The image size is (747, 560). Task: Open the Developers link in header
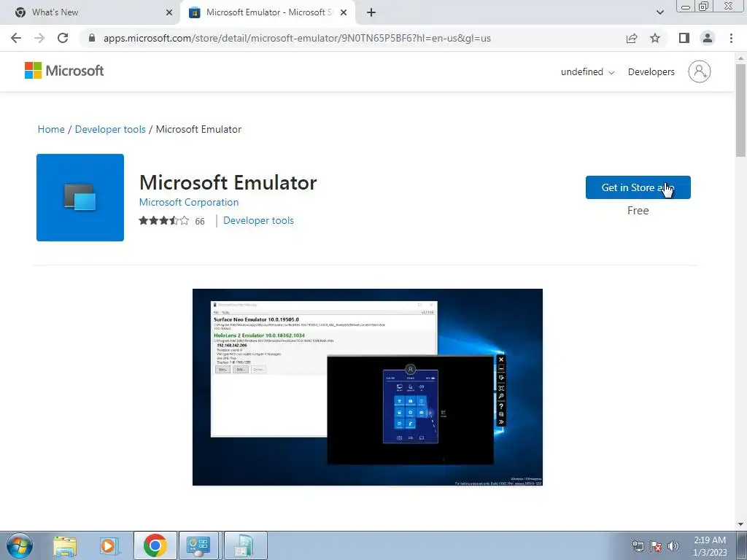point(651,72)
